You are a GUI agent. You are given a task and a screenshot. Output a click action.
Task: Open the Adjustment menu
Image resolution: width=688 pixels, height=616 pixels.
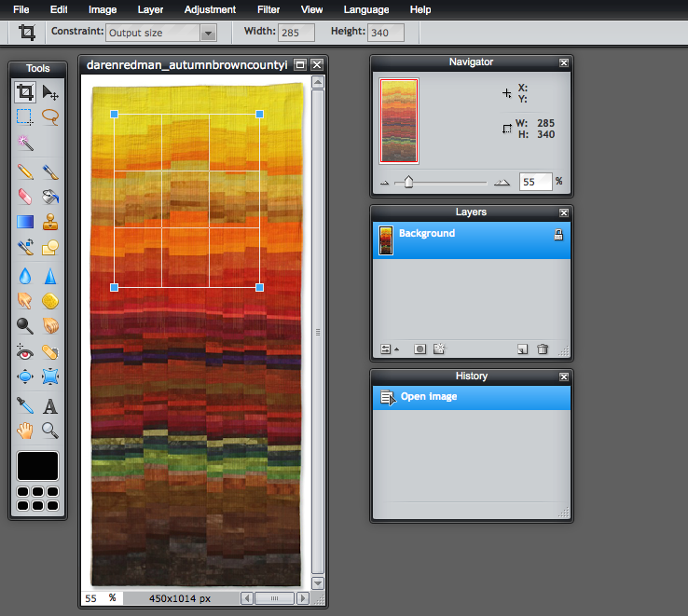pos(210,9)
